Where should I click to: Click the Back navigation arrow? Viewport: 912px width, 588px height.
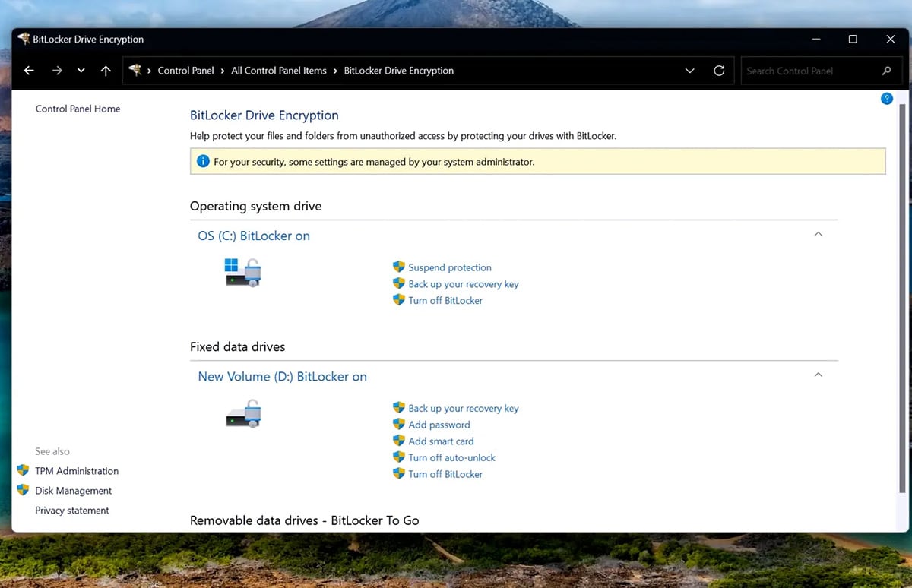click(x=29, y=71)
